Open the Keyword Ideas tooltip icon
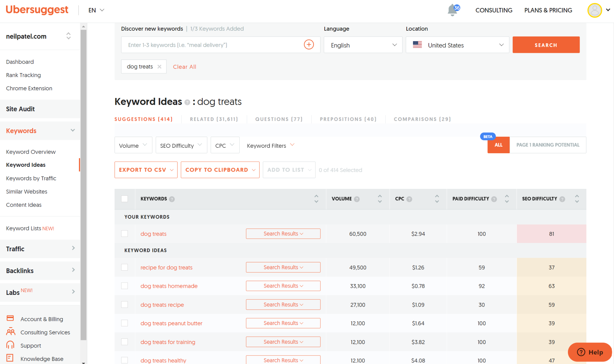Screen dimensions: 614x364 [x=187, y=102]
